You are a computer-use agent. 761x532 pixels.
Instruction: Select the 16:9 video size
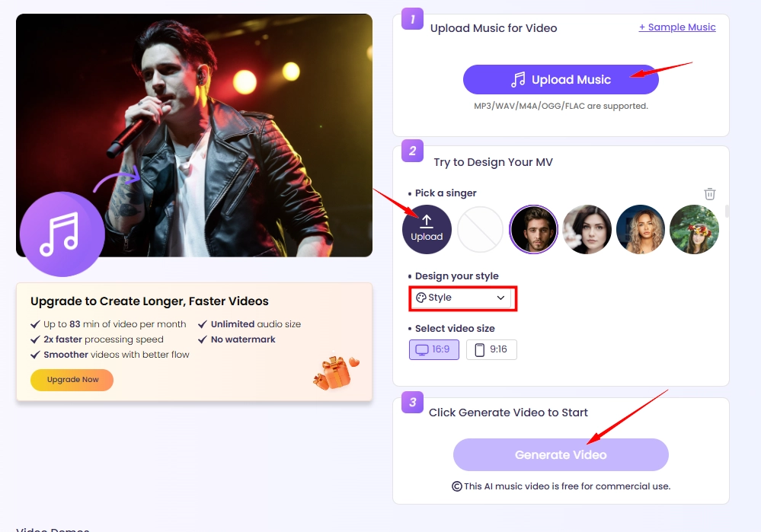[433, 349]
